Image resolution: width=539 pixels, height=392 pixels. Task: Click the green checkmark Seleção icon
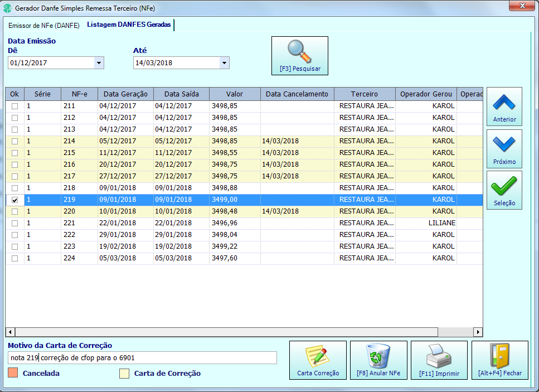tap(504, 186)
